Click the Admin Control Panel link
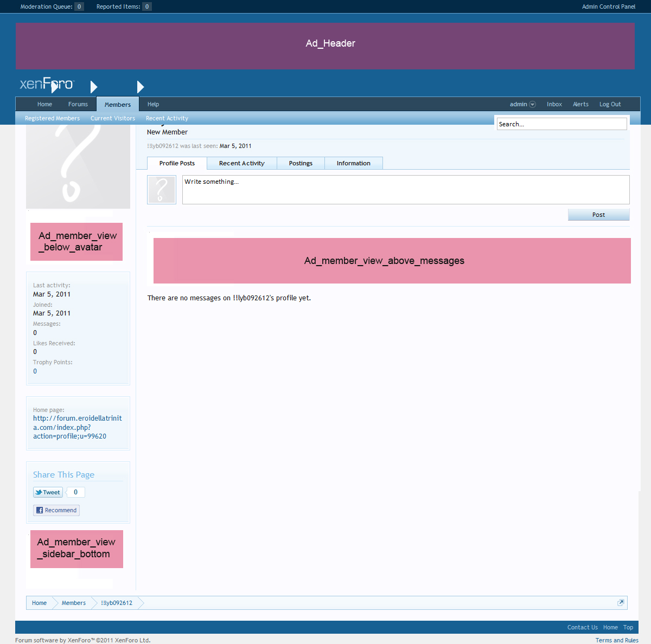Screen dimensions: 651x644 [x=608, y=7]
